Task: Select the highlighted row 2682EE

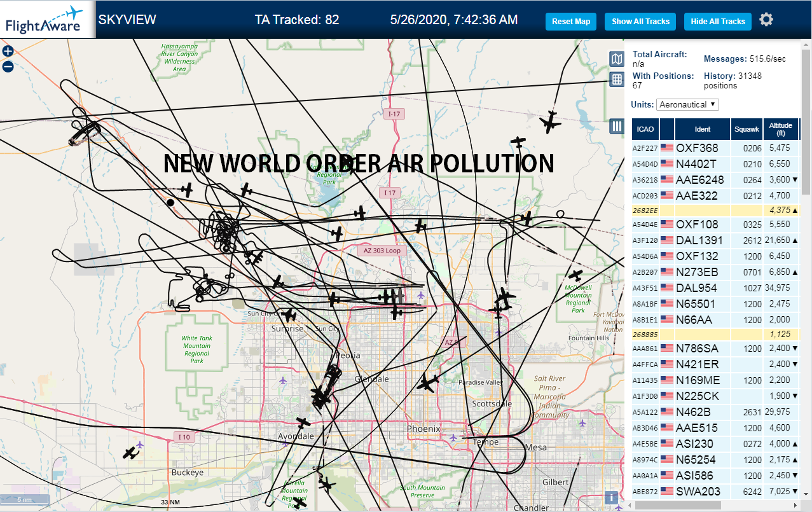Action: (715, 210)
